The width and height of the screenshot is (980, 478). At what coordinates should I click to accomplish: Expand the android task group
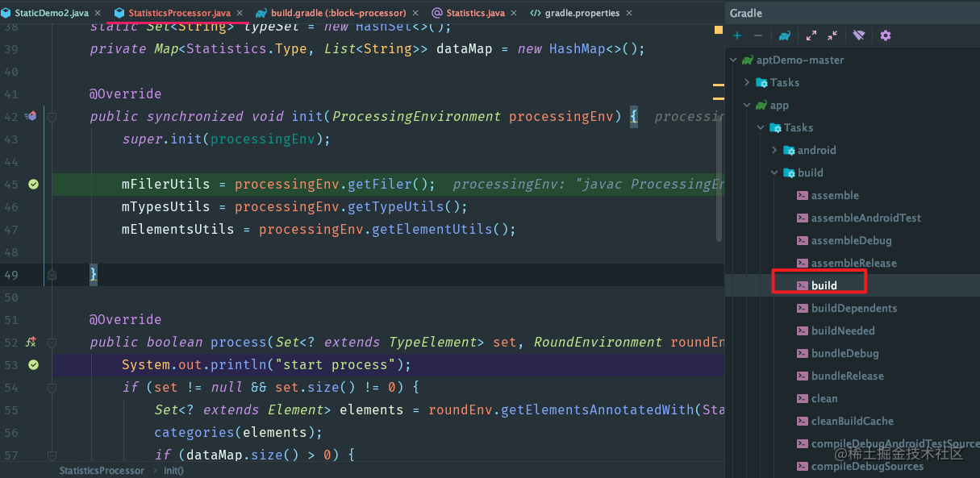pyautogui.click(x=774, y=150)
